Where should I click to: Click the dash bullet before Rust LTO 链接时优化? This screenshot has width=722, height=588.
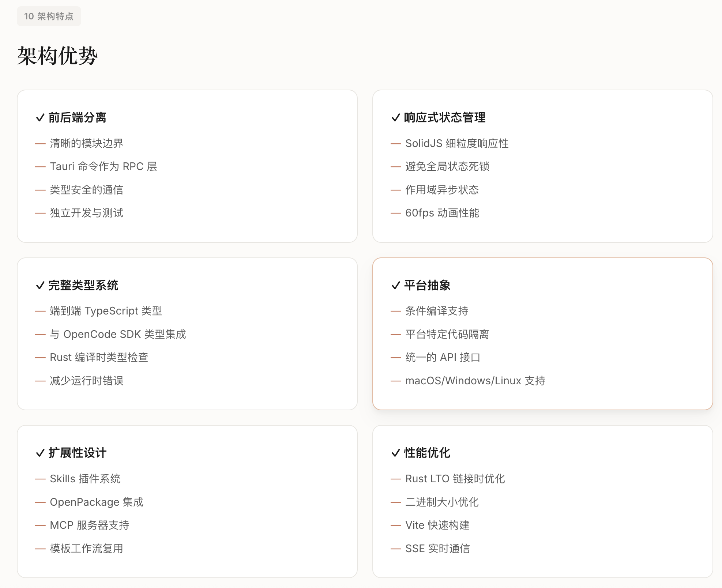(396, 479)
